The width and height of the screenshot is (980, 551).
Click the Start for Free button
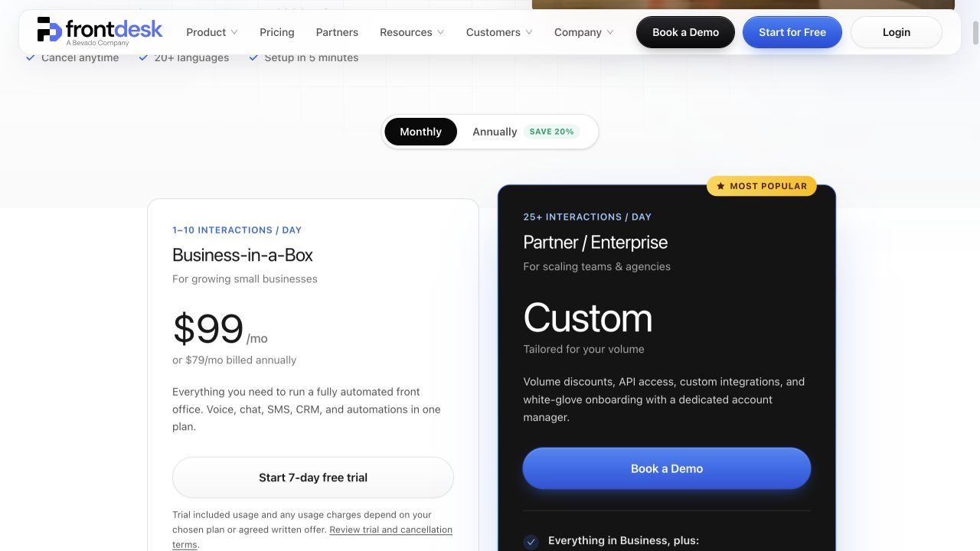point(792,32)
